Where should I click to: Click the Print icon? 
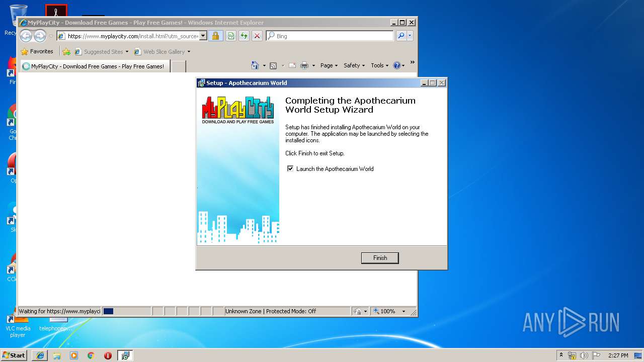pos(304,65)
